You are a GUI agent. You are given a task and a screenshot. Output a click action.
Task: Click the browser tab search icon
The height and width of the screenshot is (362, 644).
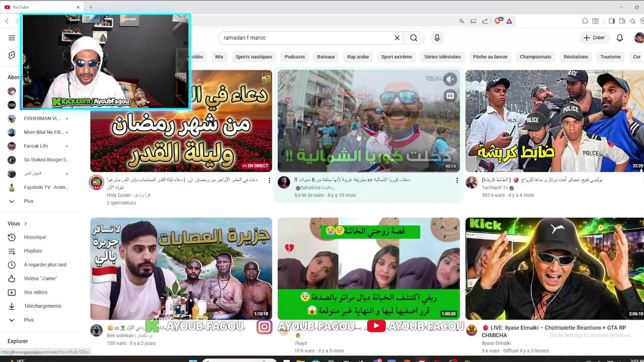pyautogui.click(x=595, y=21)
